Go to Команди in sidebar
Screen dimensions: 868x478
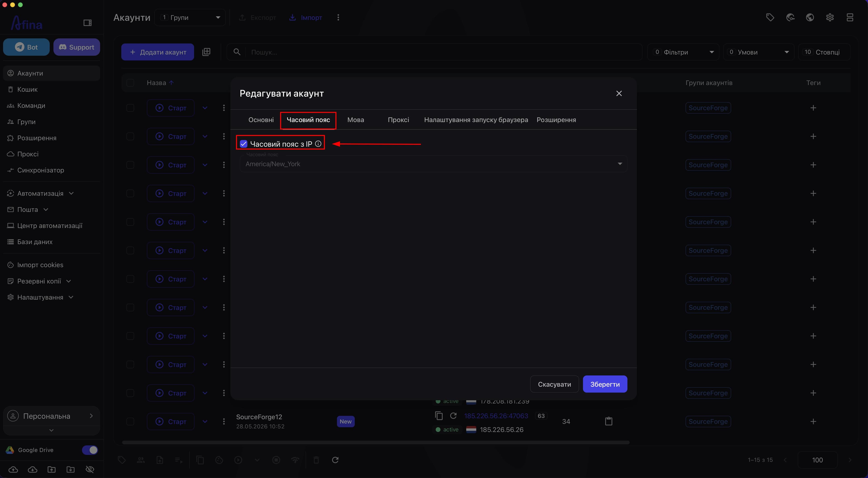coord(52,106)
